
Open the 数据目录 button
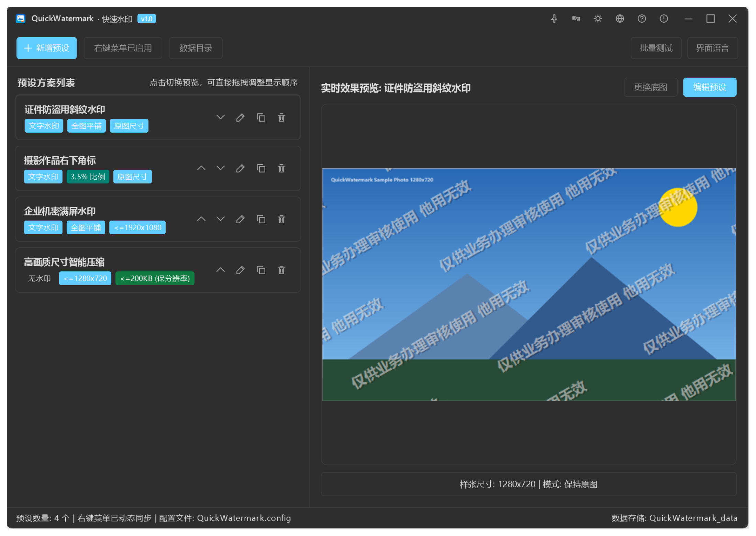coord(196,48)
